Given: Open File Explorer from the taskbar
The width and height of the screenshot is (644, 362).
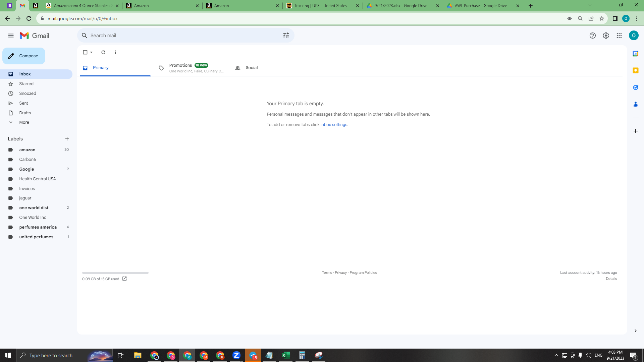Looking at the screenshot, I should 138,355.
